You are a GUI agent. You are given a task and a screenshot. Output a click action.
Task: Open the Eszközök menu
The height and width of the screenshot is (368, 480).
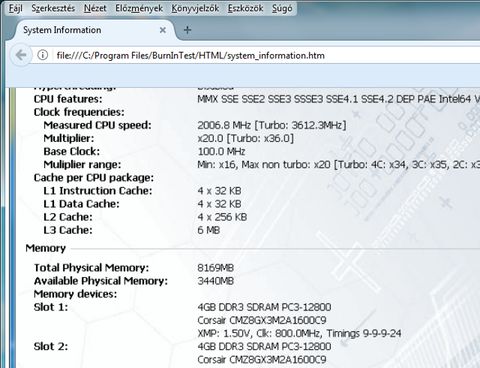tap(246, 8)
